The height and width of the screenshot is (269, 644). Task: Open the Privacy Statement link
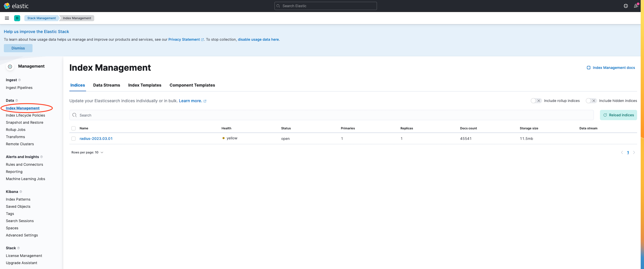[x=184, y=40]
